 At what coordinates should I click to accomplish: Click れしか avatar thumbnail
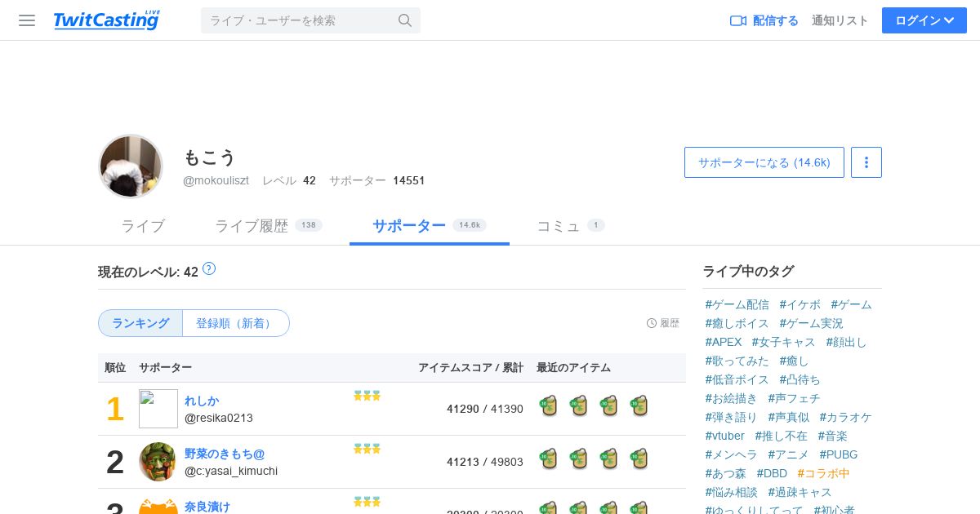(x=158, y=409)
